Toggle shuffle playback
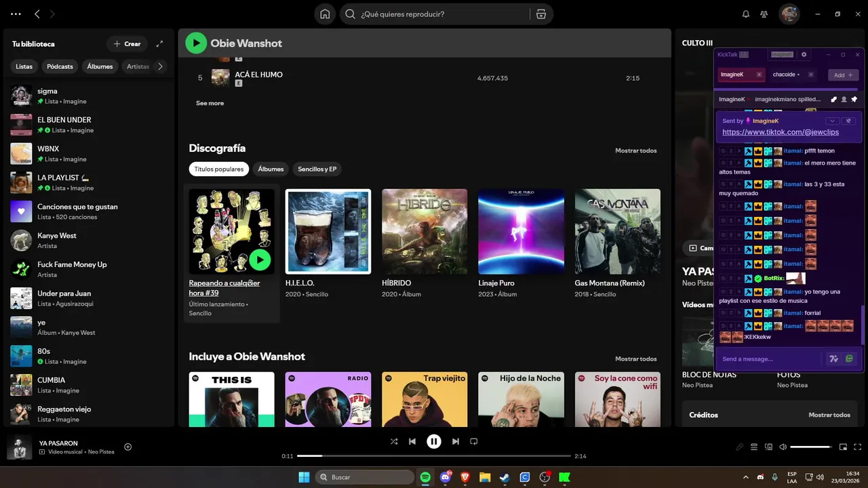Viewport: 868px width, 488px height. (394, 441)
